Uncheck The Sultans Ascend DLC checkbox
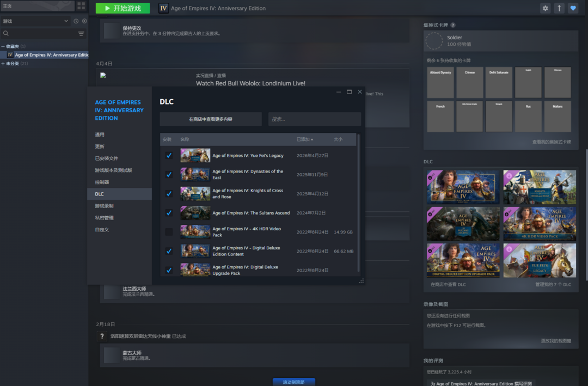The height and width of the screenshot is (386, 588). 169,213
